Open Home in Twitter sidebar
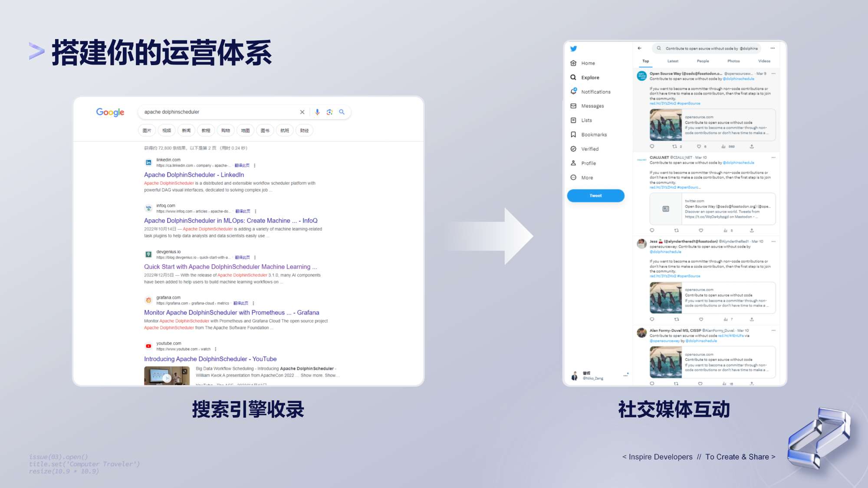The image size is (868, 488). click(x=583, y=63)
